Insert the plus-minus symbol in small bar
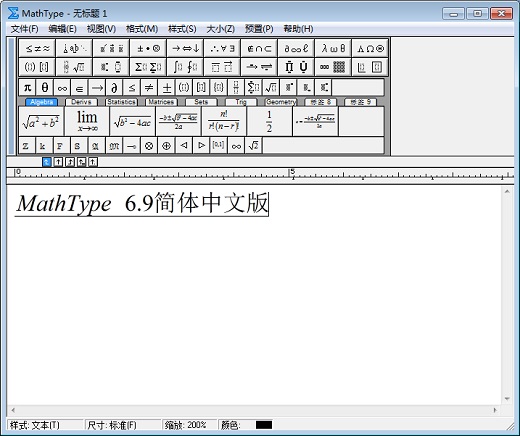 166,88
